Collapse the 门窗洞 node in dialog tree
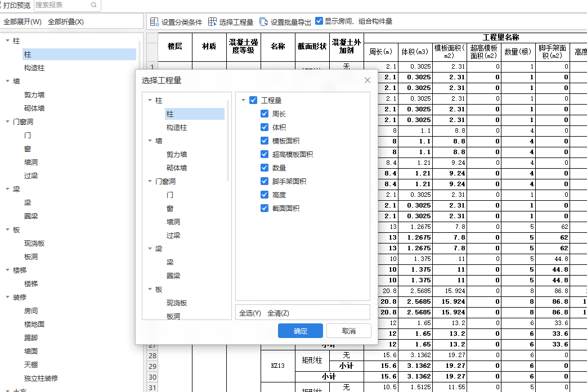Viewport: 587px width, 392px height. (x=150, y=181)
